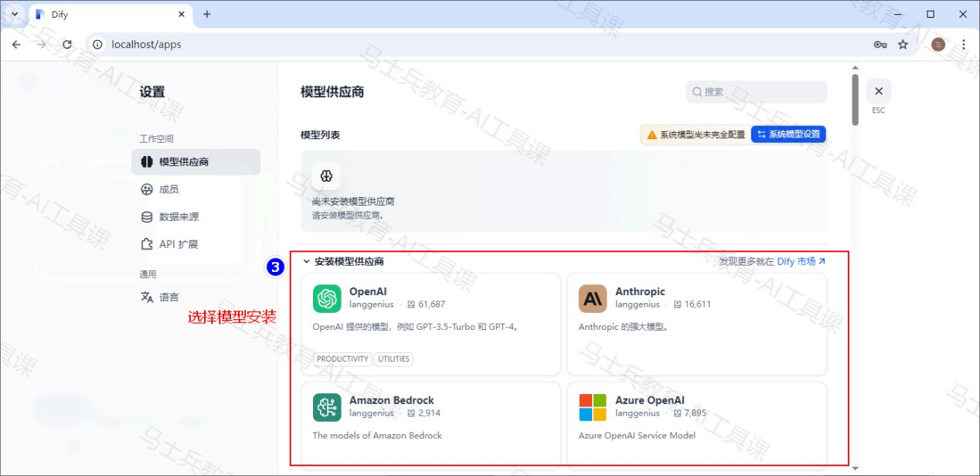Click the UTILITIES tag on OpenAI card
980x476 pixels.
(x=394, y=359)
